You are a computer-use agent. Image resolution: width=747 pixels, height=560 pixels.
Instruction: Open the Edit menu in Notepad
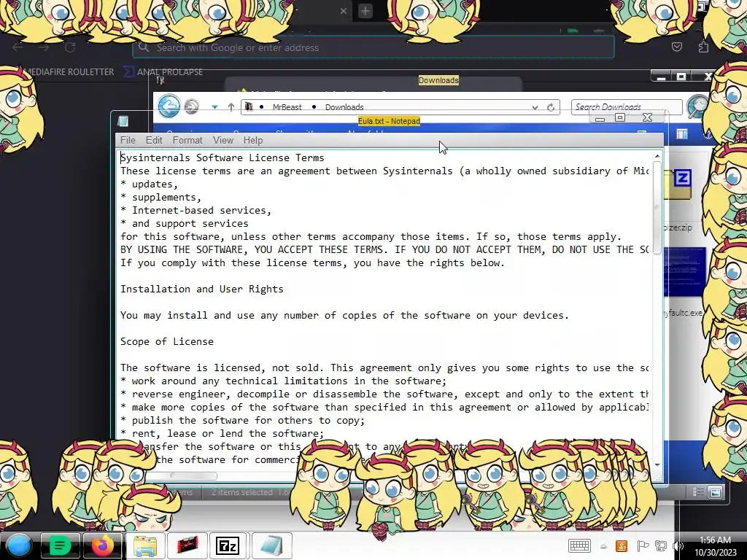click(154, 140)
